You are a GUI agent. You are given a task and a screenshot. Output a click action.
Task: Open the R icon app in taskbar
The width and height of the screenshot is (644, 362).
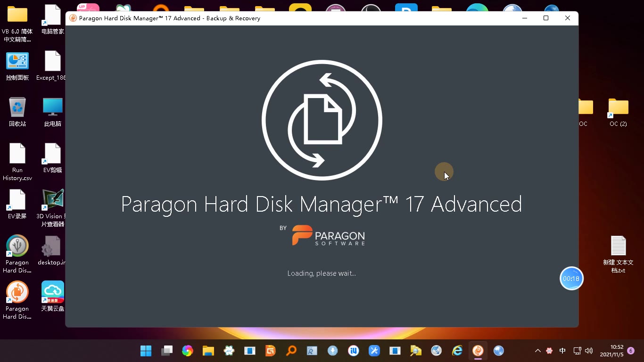tap(312, 351)
